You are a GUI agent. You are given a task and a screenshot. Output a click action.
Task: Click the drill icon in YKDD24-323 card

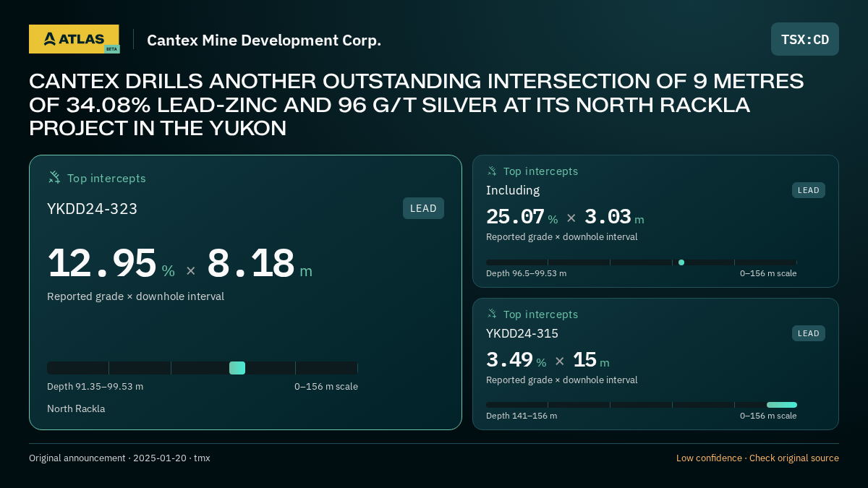point(54,178)
